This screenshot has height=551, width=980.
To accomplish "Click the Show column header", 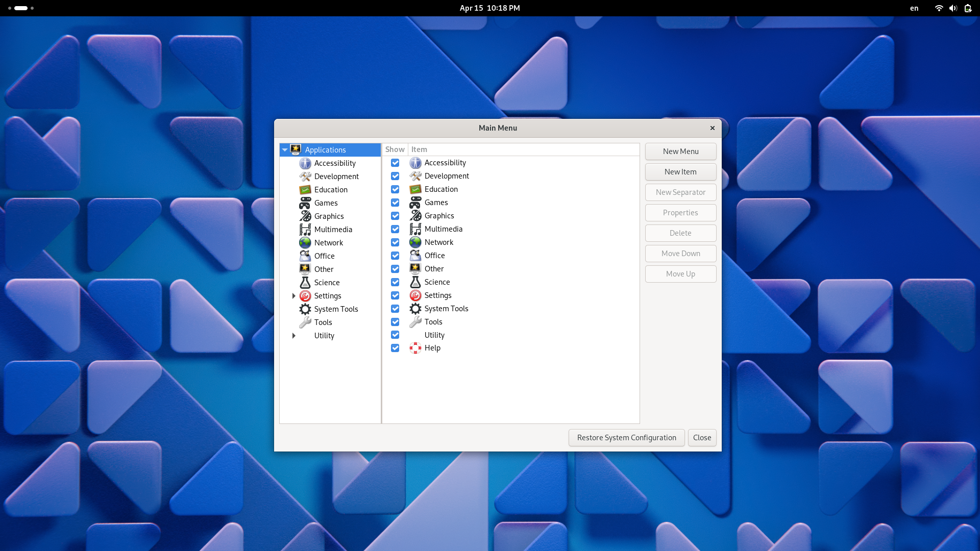I will (x=395, y=149).
